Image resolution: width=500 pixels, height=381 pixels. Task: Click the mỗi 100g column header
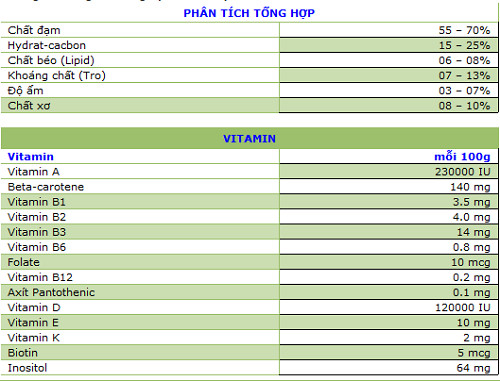(462, 156)
